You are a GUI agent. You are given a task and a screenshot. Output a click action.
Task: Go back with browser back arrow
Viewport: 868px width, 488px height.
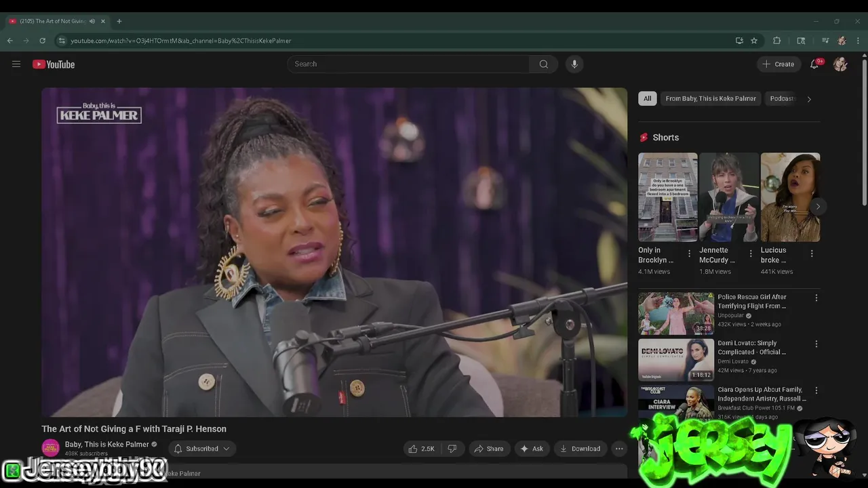10,41
